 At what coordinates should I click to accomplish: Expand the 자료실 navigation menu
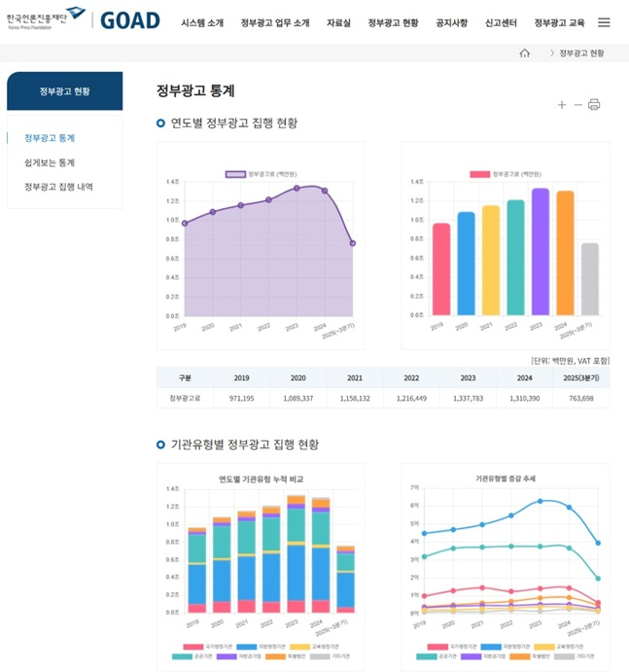click(338, 22)
